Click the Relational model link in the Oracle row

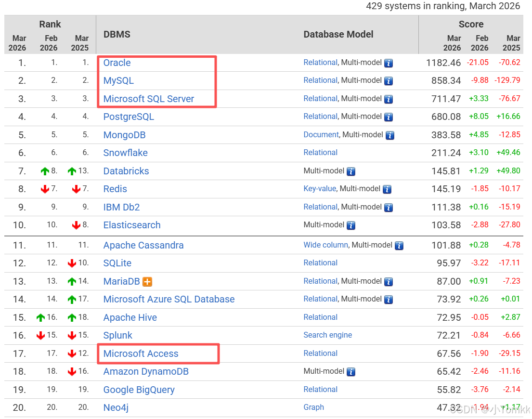pyautogui.click(x=320, y=63)
